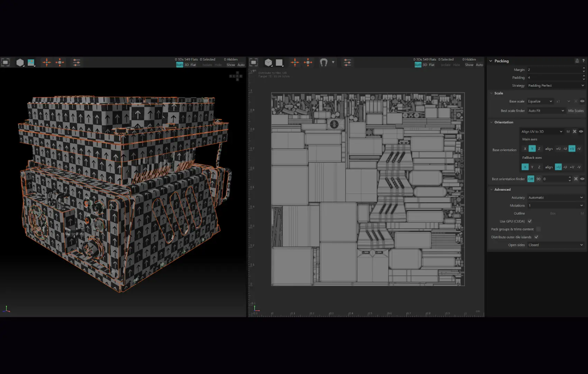Click the Packing panel lock icon
The height and width of the screenshot is (374, 588).
coord(577,61)
